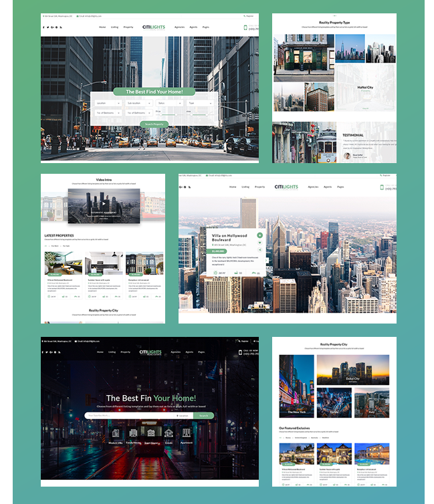This screenshot has width=434, height=504.
Task: Open Agencies menu on the Villa hero page
Action: [x=313, y=187]
